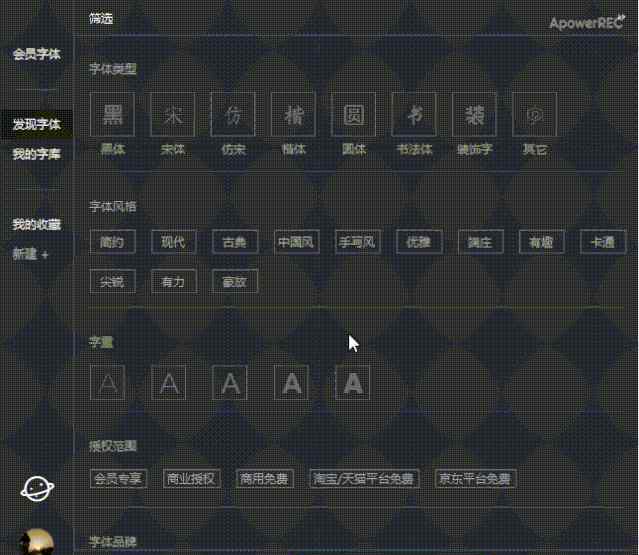Select the 装饰字 decorative font icon
The image size is (639, 555).
(x=474, y=115)
